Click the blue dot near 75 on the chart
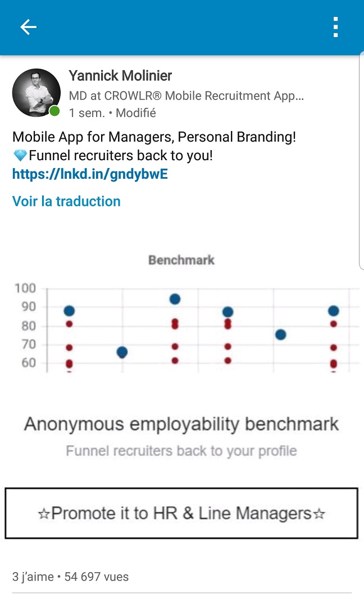The width and height of the screenshot is (364, 594). pyautogui.click(x=281, y=334)
